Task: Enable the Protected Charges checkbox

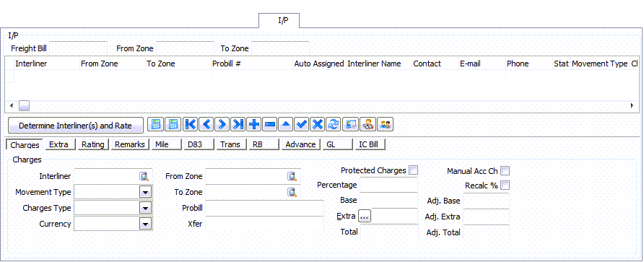Action: pos(413,170)
